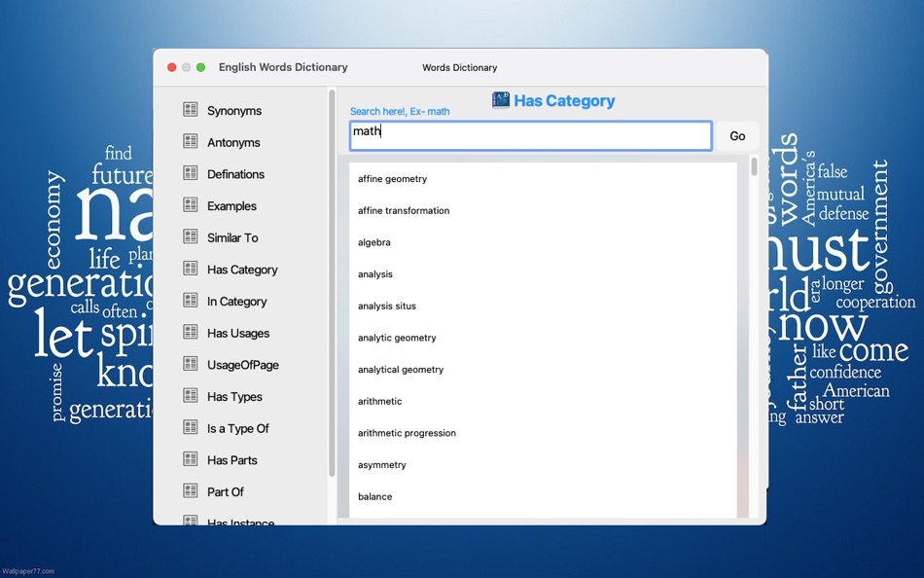Viewport: 924px width, 578px height.
Task: Click the UsageOfPage sidebar icon
Action: tap(190, 364)
